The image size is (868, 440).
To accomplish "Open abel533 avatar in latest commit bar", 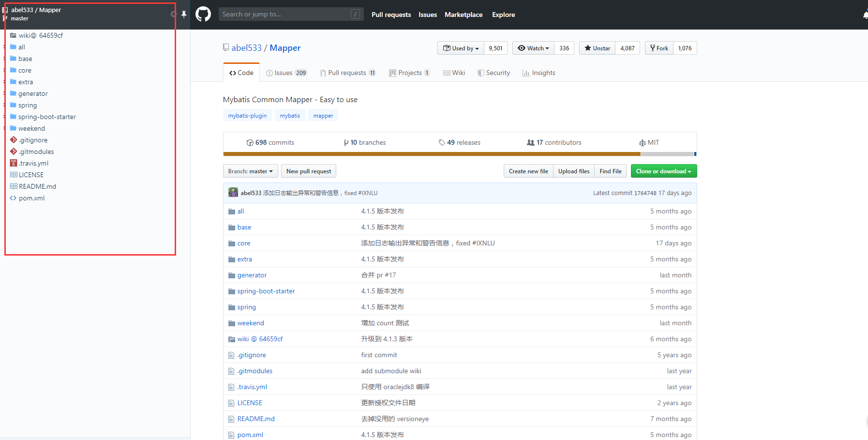I will click(x=233, y=193).
